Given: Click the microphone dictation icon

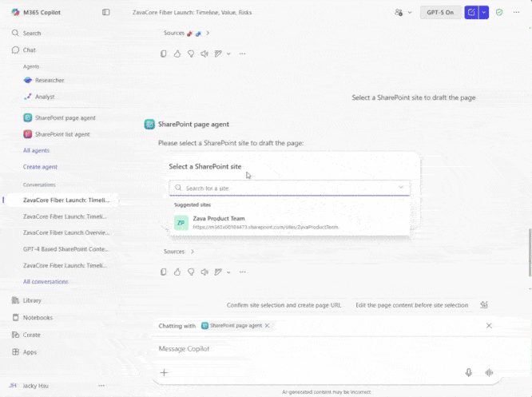Looking at the screenshot, I should pyautogui.click(x=469, y=372).
